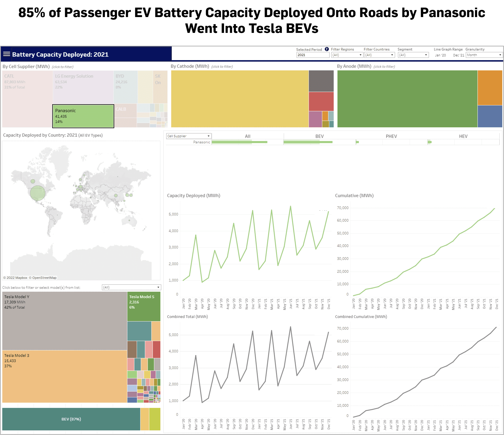This screenshot has width=504, height=435.
Task: Click the light orange EV type segment
Action: tap(145, 419)
